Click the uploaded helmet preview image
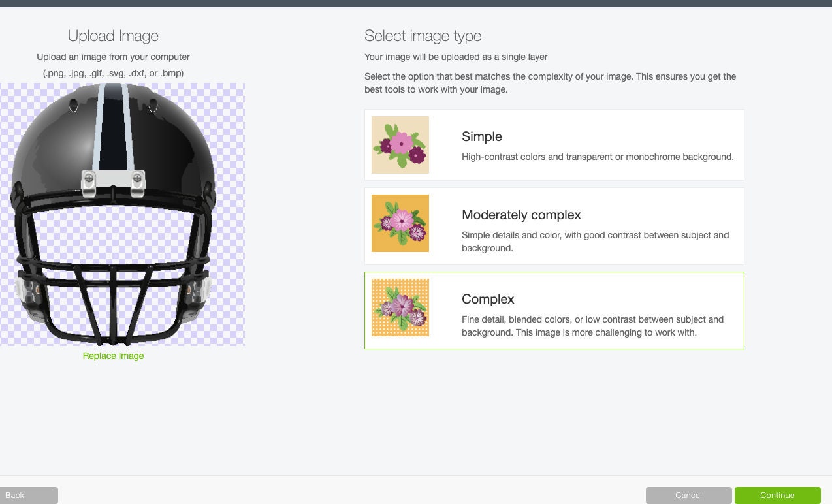The height and width of the screenshot is (504, 832). (x=122, y=214)
